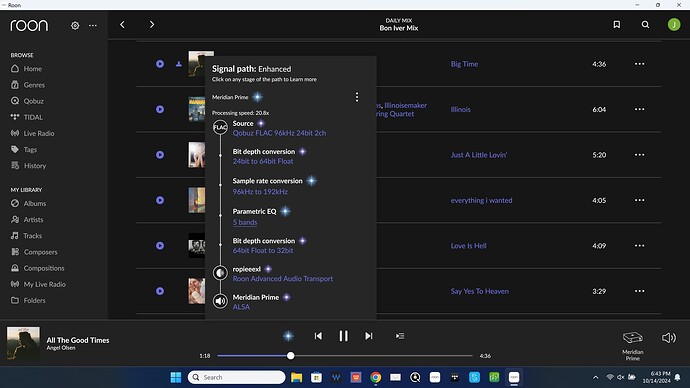The width and height of the screenshot is (690, 388).
Task: Play the Say Yes To Heaven track
Action: coord(160,291)
